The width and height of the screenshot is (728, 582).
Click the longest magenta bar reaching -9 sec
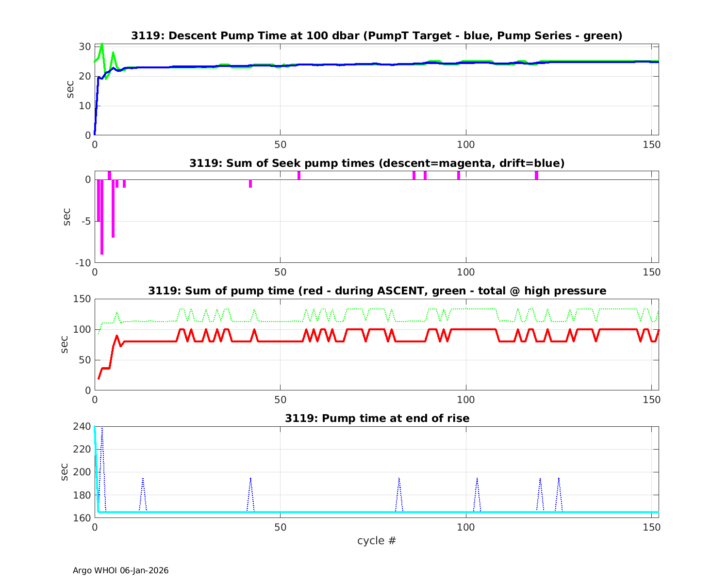[102, 218]
